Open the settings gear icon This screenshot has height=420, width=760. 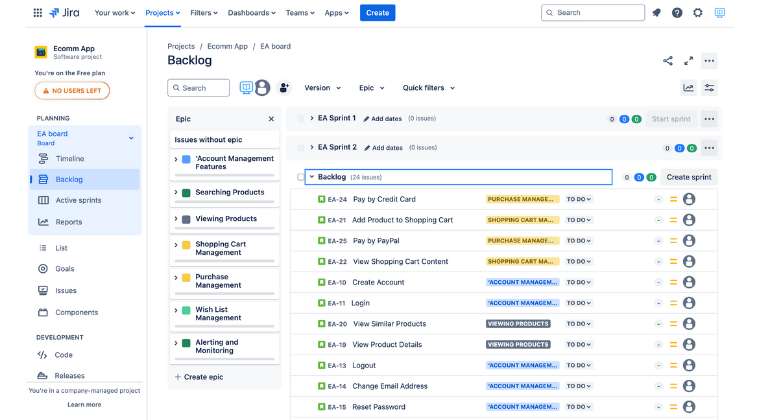[x=697, y=13]
